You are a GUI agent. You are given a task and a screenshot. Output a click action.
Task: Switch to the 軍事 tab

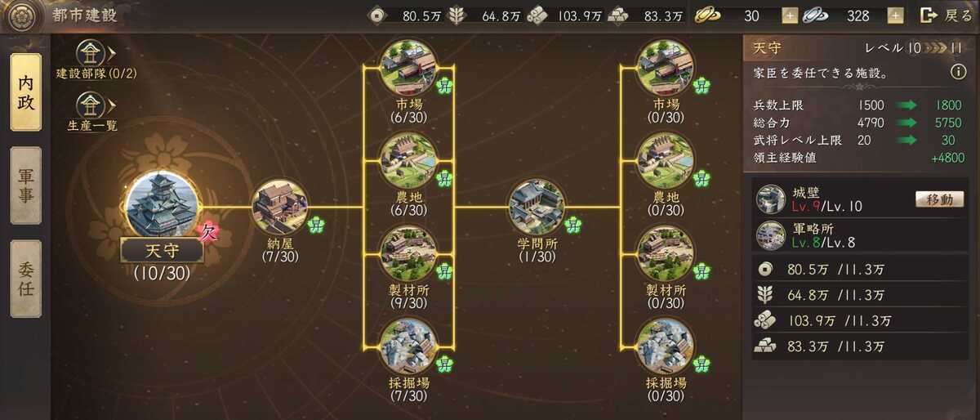[x=25, y=185]
